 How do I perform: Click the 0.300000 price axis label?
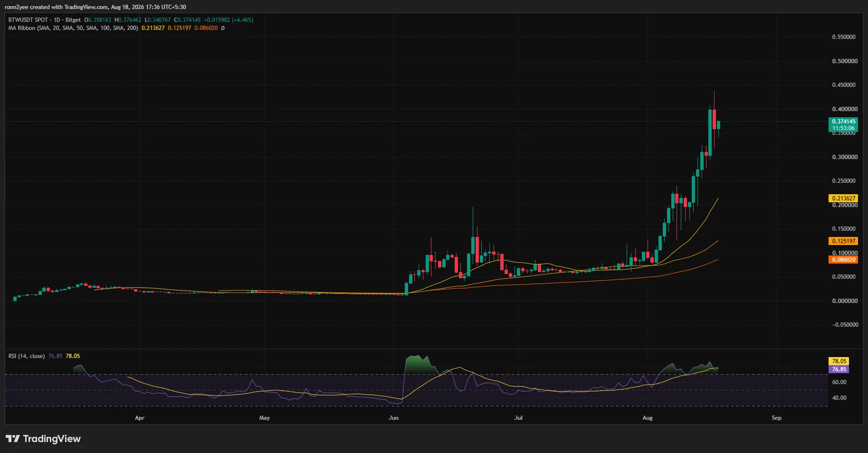point(844,157)
